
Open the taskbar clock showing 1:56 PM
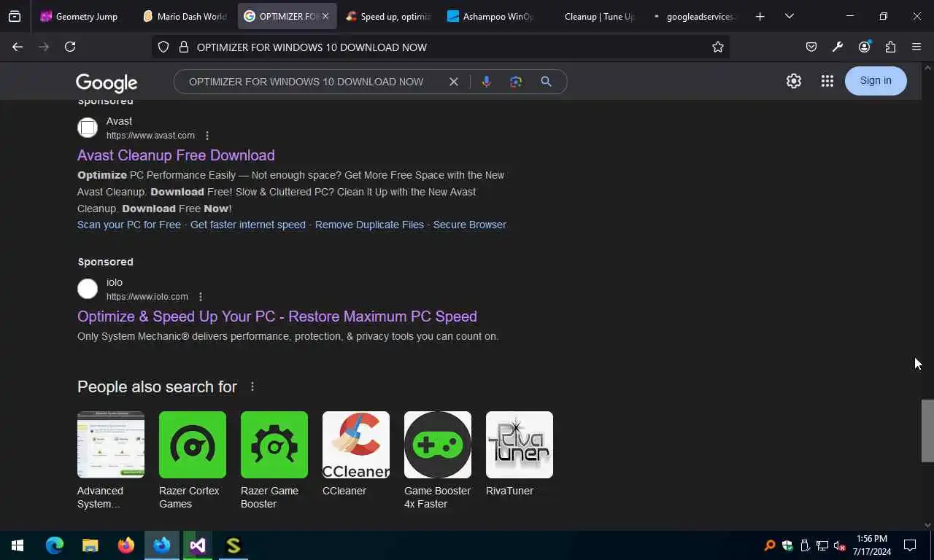[x=872, y=545]
